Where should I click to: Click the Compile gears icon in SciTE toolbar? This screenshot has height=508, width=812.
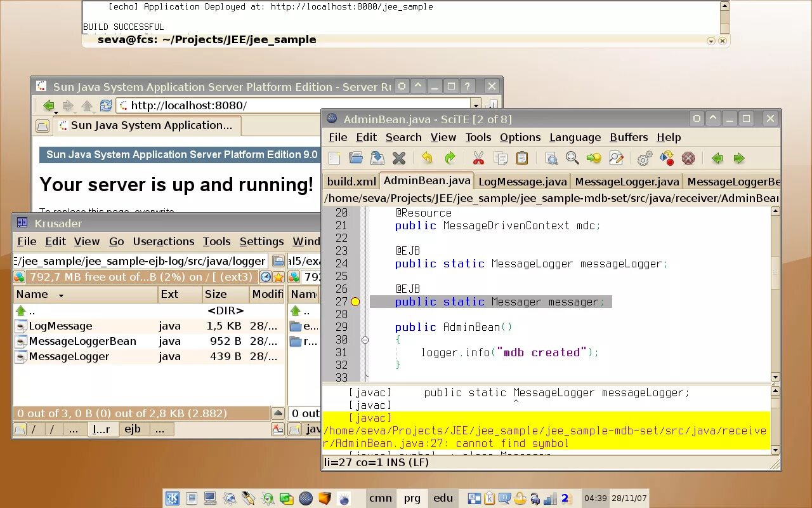pos(645,158)
